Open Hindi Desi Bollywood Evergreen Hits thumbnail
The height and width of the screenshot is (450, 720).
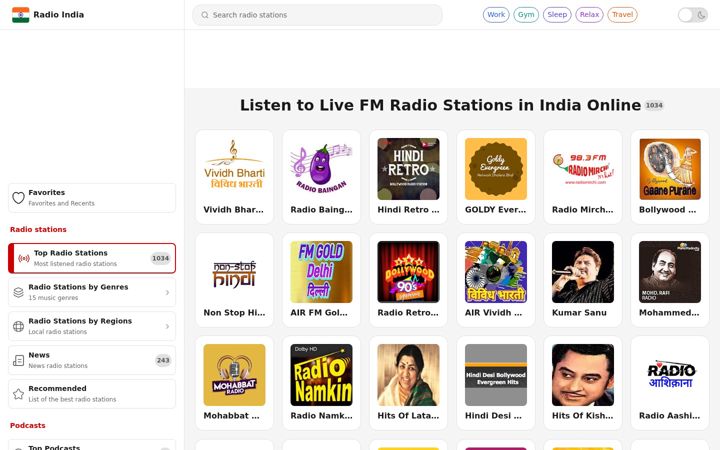pyautogui.click(x=496, y=375)
